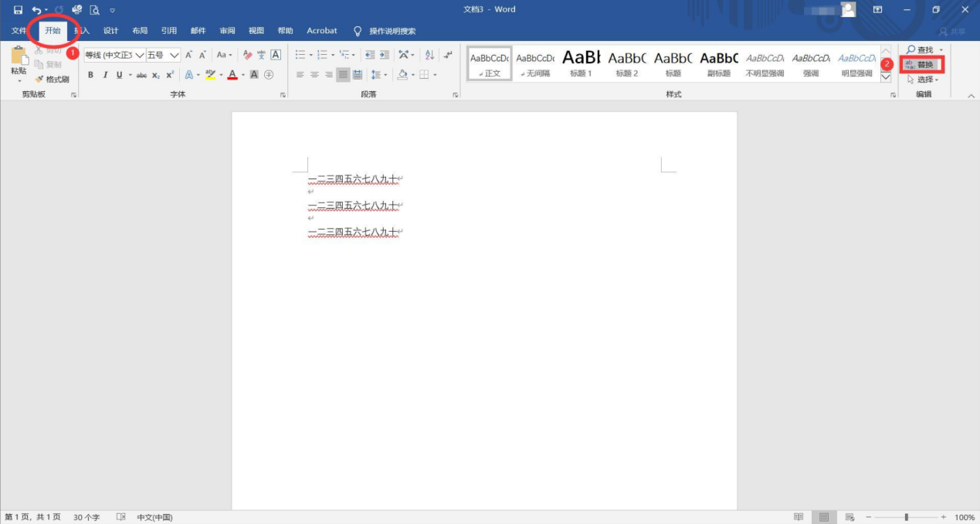Click the Increase Indent icon
This screenshot has width=980, height=524.
(385, 55)
